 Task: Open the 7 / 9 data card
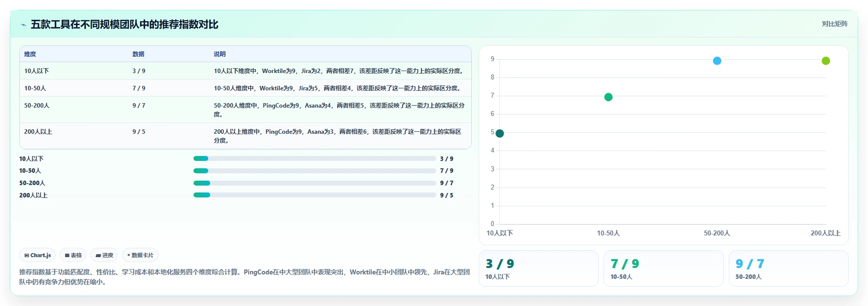663,268
